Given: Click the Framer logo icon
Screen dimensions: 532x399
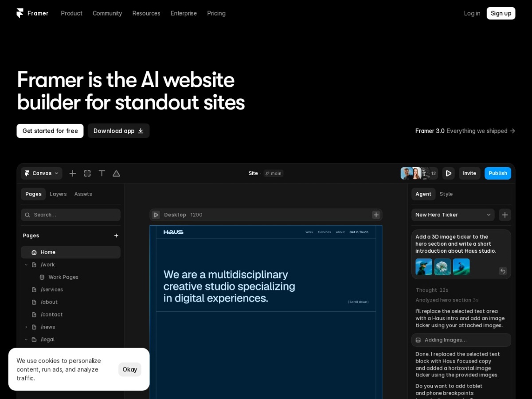Looking at the screenshot, I should point(20,13).
